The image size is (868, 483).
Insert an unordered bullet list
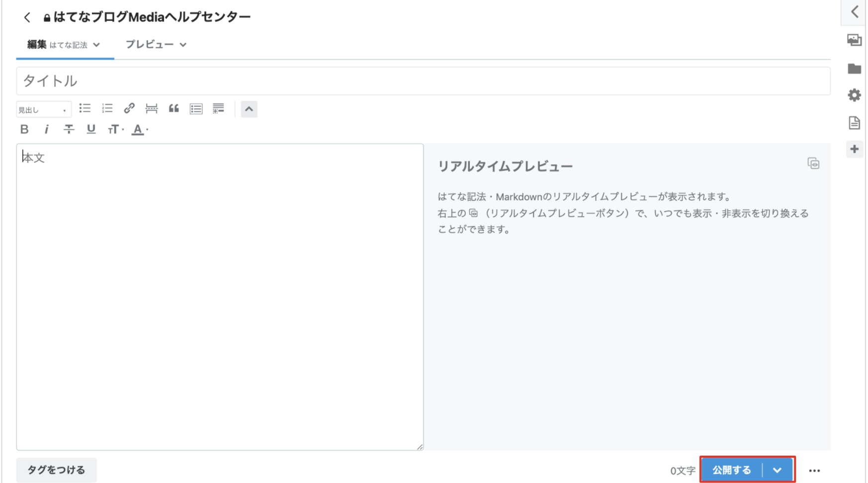point(85,108)
